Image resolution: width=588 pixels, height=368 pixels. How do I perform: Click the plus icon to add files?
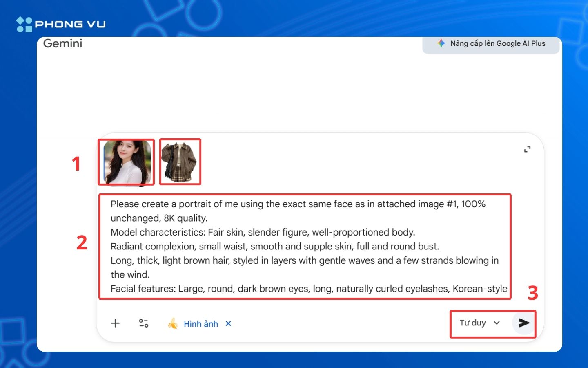point(116,323)
